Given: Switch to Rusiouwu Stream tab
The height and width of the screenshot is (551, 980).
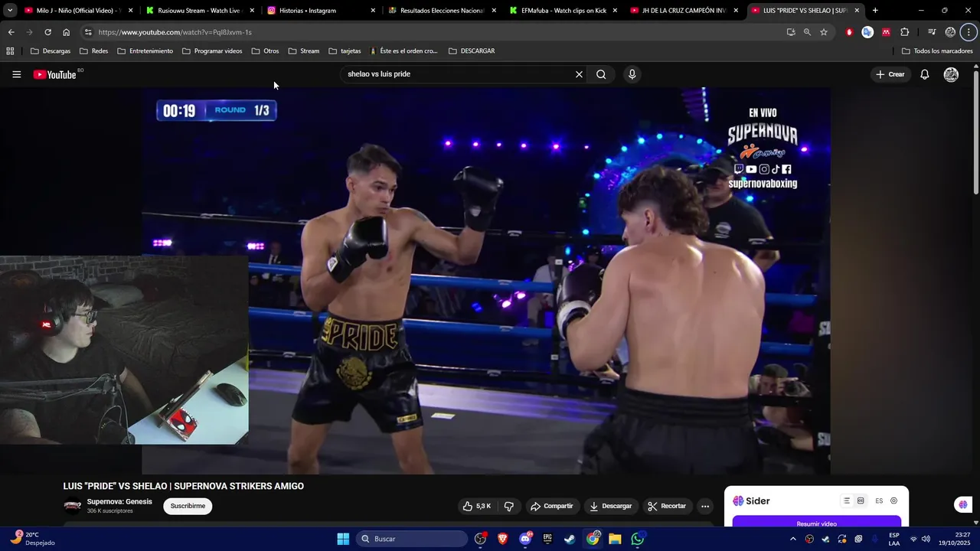Looking at the screenshot, I should point(199,11).
